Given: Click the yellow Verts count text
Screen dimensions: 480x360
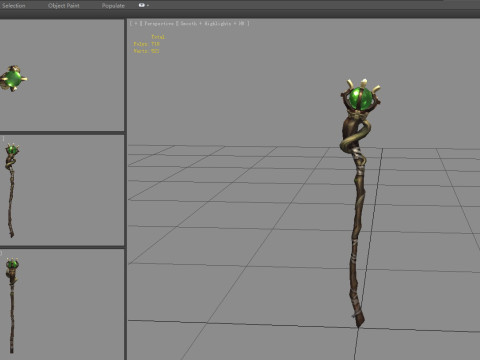Looking at the screenshot, I should click(146, 51).
